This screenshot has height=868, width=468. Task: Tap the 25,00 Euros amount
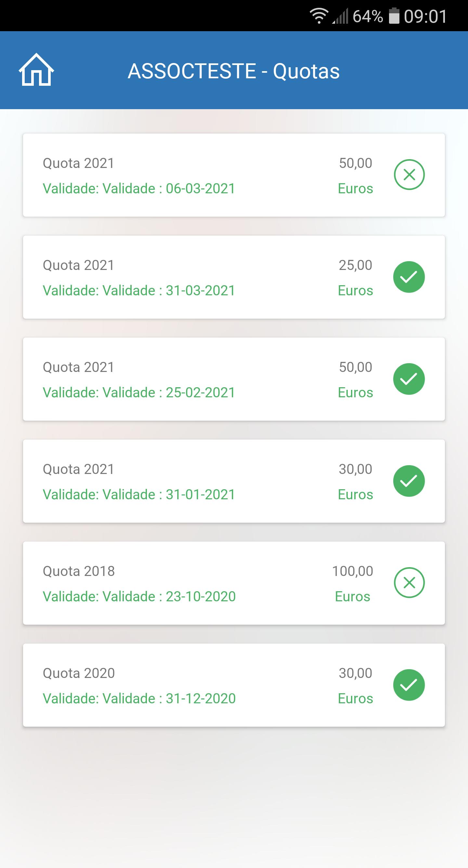(x=356, y=278)
